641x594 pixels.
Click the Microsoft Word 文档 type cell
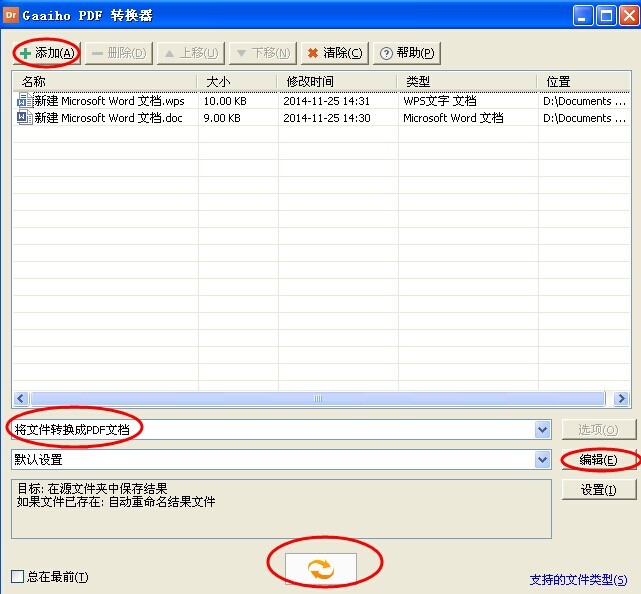click(453, 118)
